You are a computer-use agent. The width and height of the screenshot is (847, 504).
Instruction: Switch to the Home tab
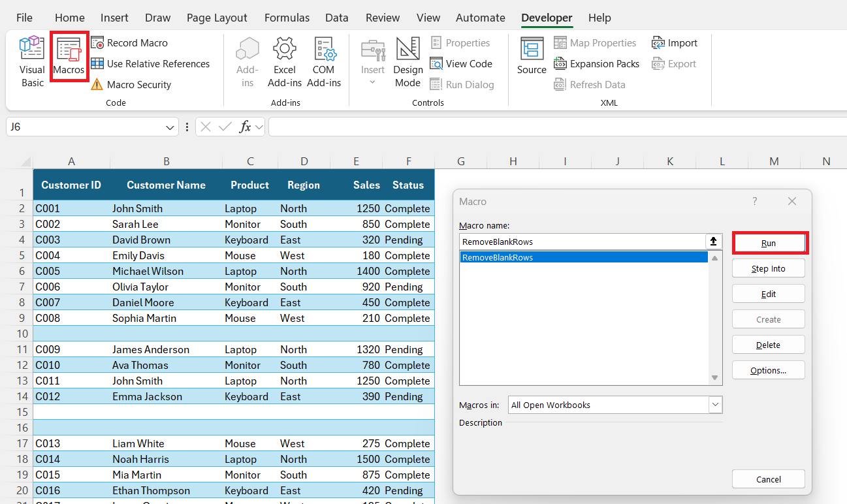[70, 18]
